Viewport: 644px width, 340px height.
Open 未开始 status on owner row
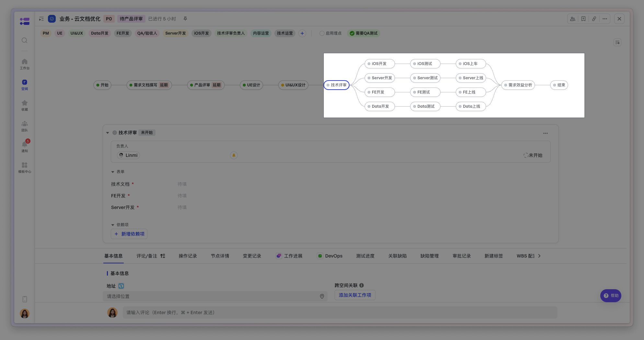coord(533,155)
